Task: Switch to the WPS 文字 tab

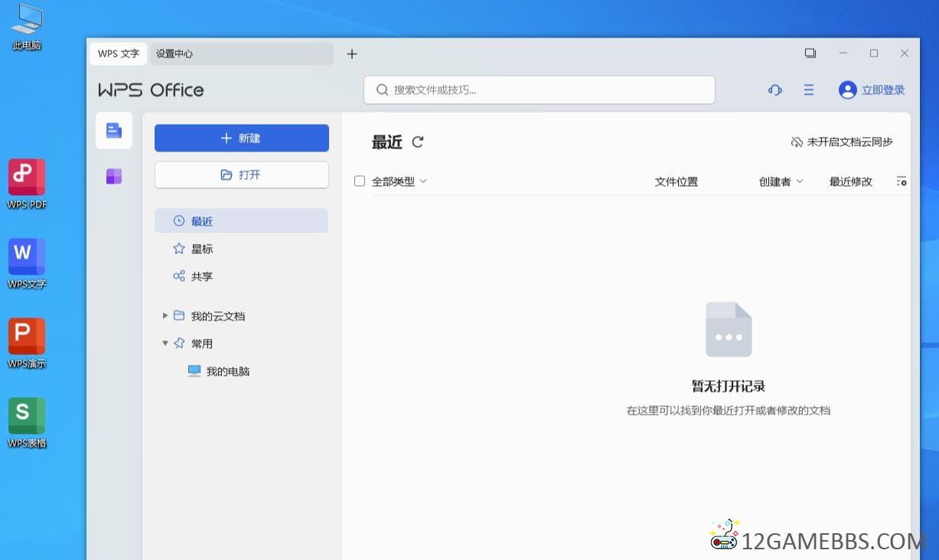Action: 119,54
